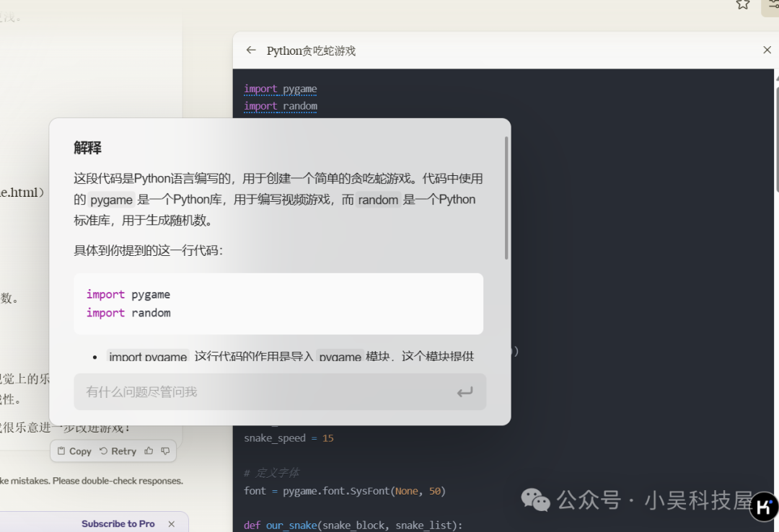
Task: Click the our_snake function definition line
Action: tap(353, 525)
